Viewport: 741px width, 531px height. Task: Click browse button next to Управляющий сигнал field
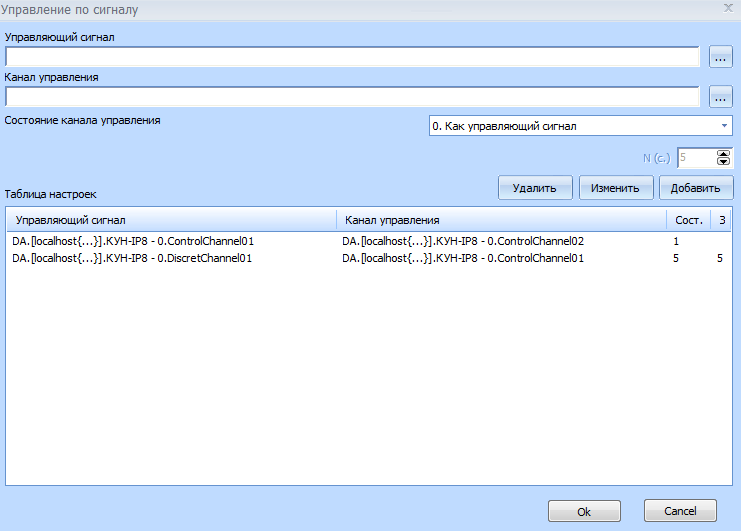click(721, 57)
